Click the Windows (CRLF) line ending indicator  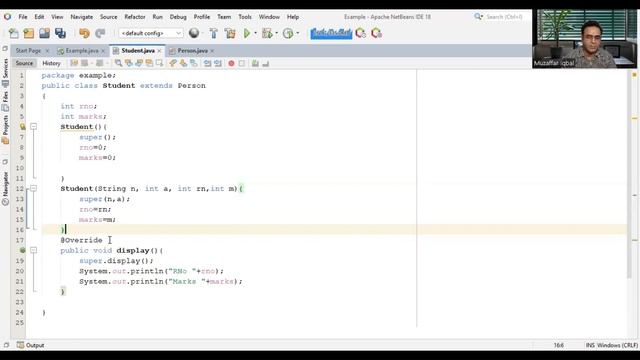(617, 345)
